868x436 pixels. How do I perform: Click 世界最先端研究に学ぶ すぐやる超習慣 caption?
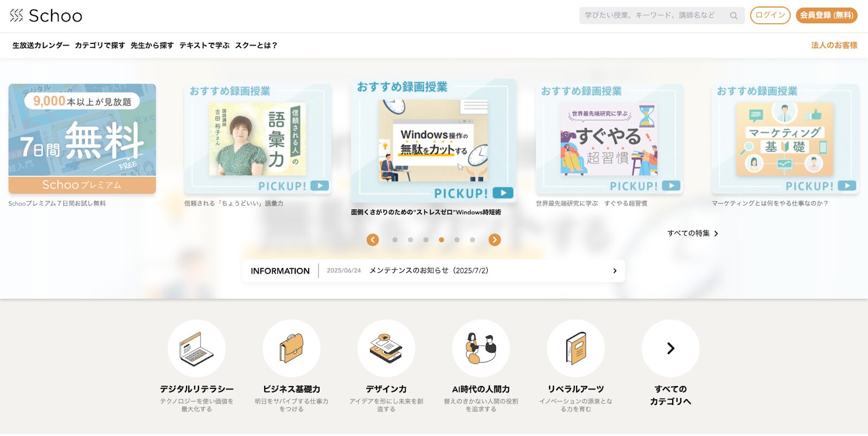591,204
